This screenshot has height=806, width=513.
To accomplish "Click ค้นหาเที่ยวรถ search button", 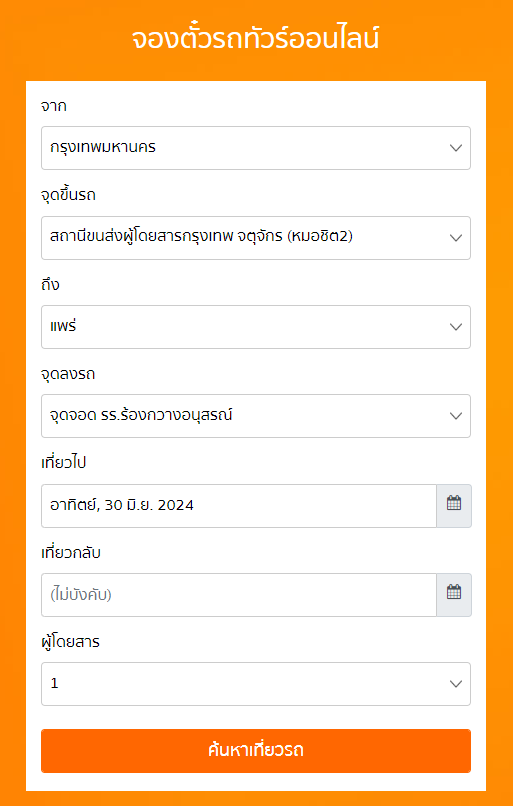I will [x=256, y=750].
